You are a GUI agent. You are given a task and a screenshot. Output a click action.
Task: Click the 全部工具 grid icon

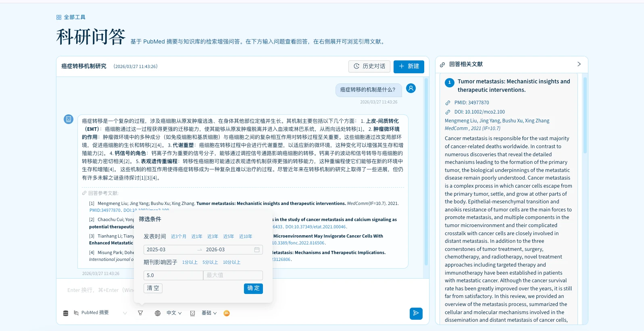pos(59,17)
